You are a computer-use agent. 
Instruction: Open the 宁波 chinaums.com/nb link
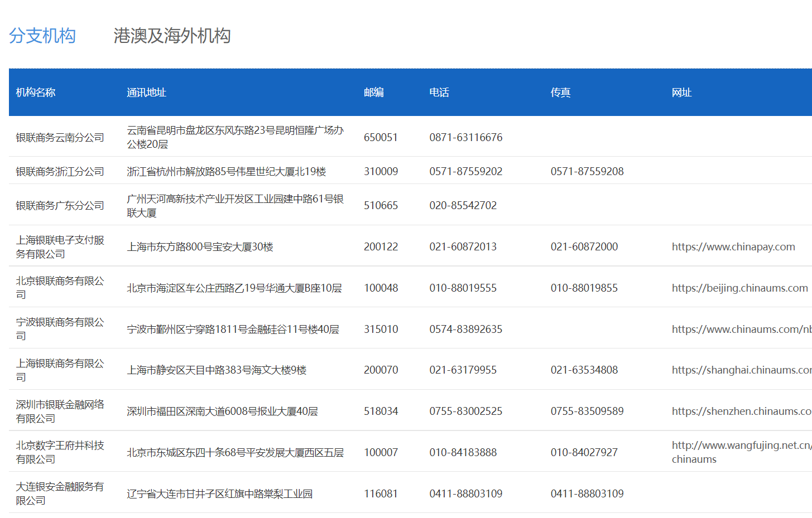(742, 329)
